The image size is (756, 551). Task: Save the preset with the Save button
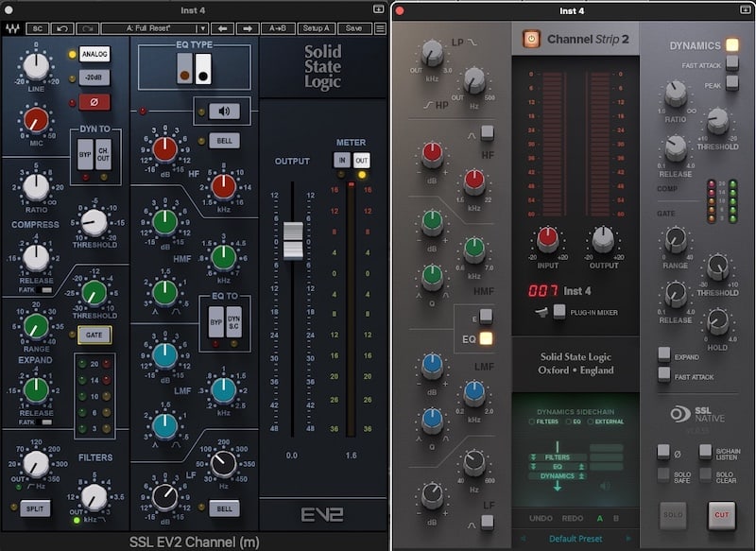click(x=353, y=28)
